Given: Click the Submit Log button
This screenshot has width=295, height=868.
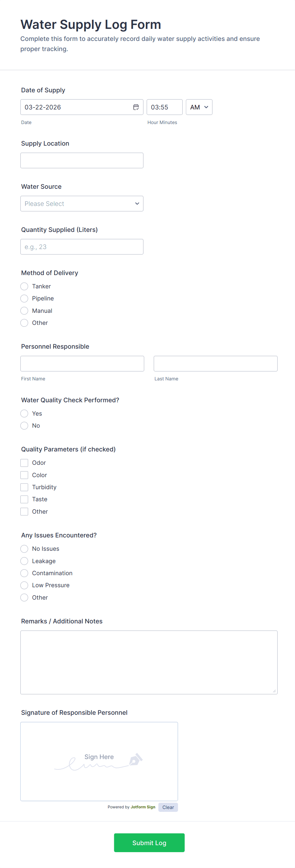Looking at the screenshot, I should (x=149, y=843).
